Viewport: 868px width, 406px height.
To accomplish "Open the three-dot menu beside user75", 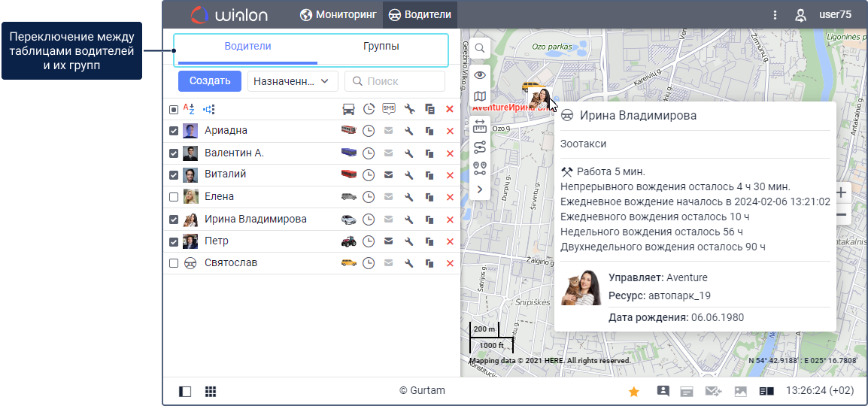I will pyautogui.click(x=775, y=14).
